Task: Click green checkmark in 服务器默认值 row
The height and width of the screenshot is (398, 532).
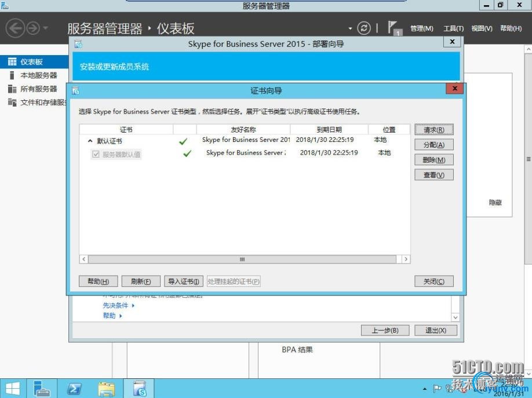Action: 187,154
